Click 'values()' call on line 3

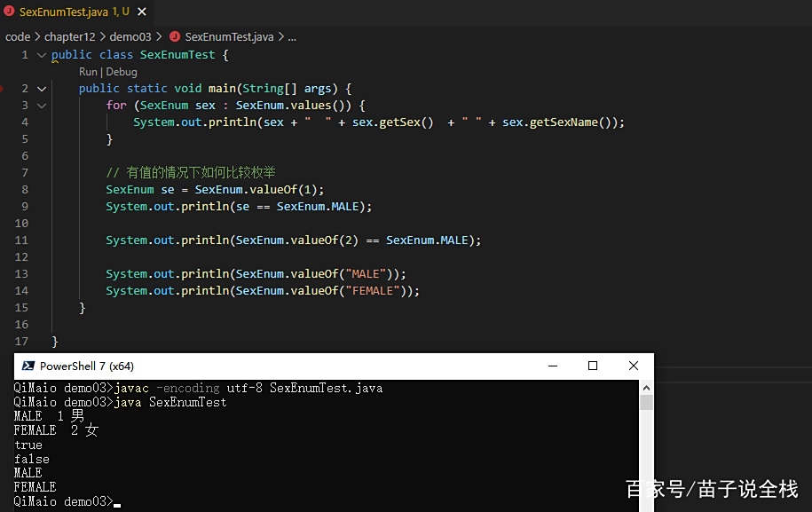point(318,106)
